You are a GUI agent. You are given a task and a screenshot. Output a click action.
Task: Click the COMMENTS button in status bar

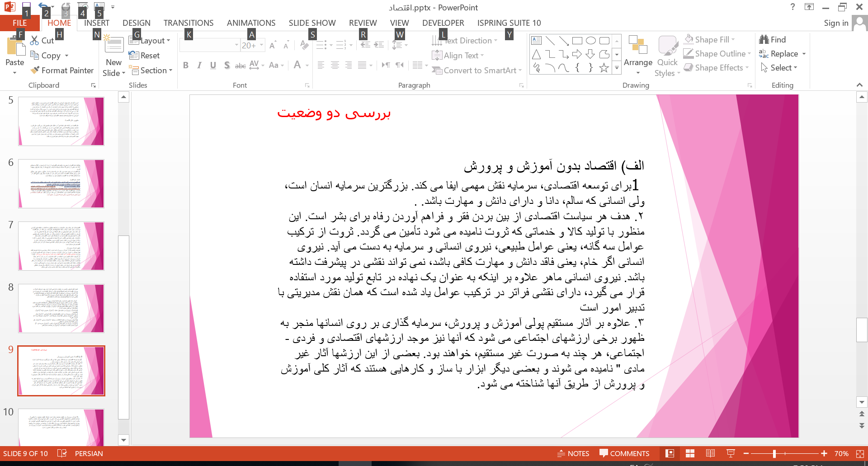point(624,453)
